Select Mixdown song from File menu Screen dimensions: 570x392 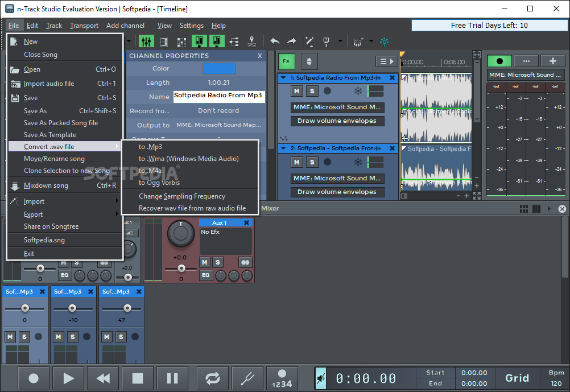coord(65,185)
